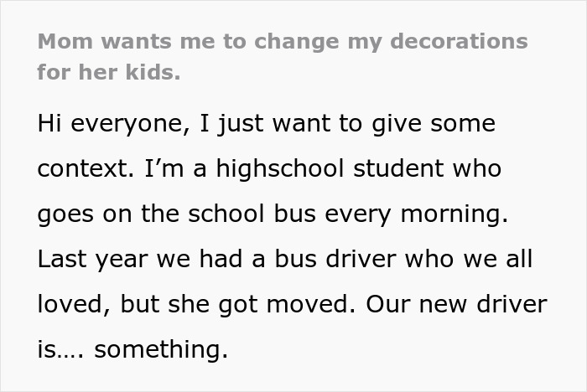Screen dimensions: 587x392
Task: Click the words 'for her kids.' in title
Action: [109, 72]
